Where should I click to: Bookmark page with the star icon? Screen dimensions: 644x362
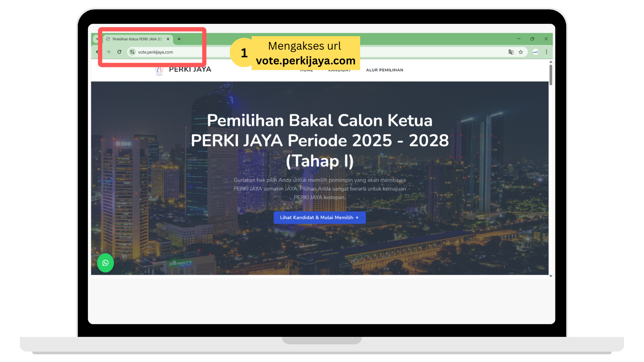pos(521,52)
